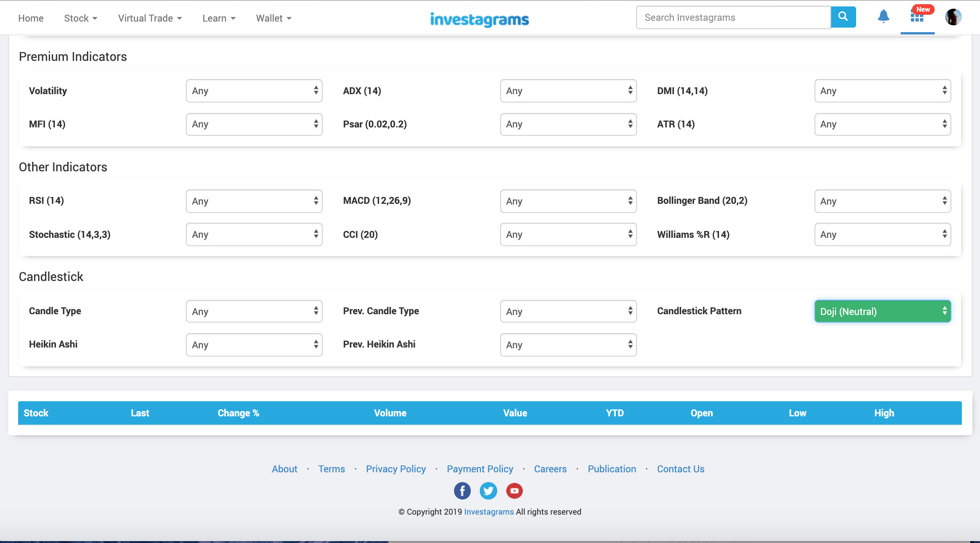Open the Careers footer link

(550, 469)
